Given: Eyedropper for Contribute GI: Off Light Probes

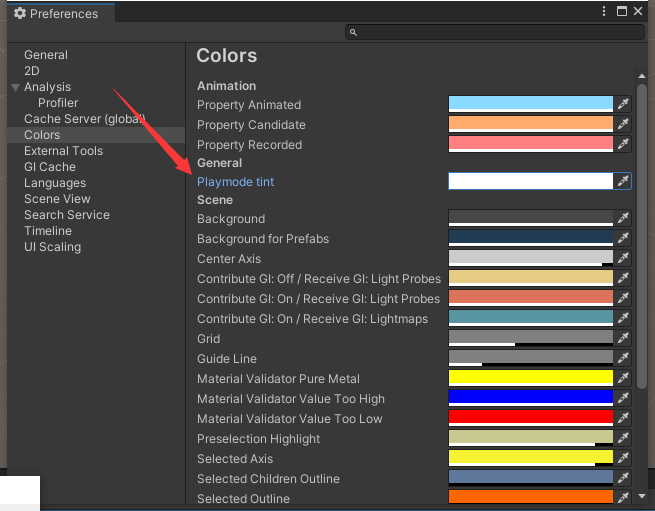Looking at the screenshot, I should pyautogui.click(x=623, y=278).
